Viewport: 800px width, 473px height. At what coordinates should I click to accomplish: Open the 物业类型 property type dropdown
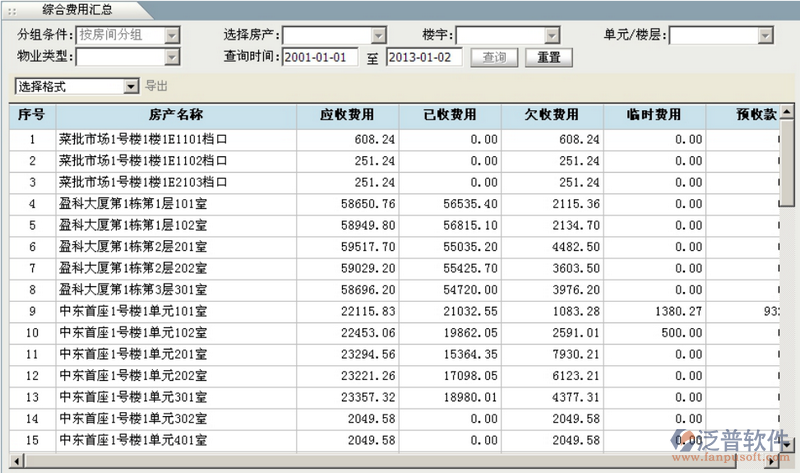coord(171,57)
